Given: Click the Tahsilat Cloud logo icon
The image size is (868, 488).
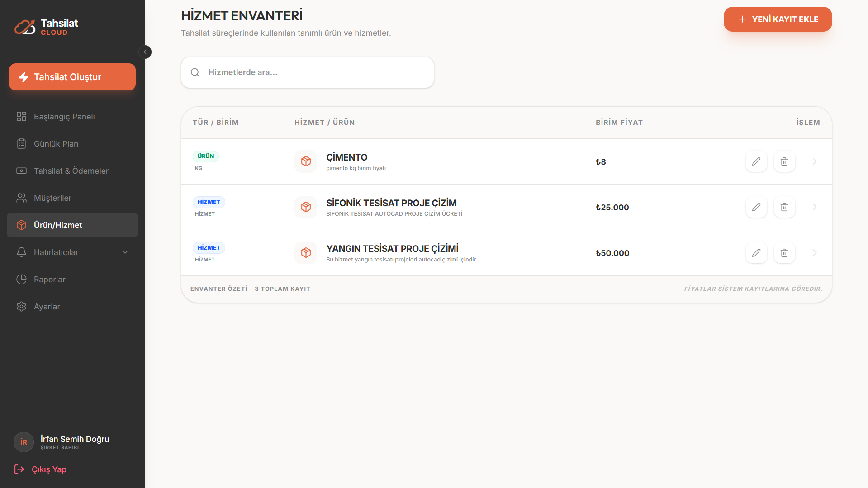Looking at the screenshot, I should [24, 27].
